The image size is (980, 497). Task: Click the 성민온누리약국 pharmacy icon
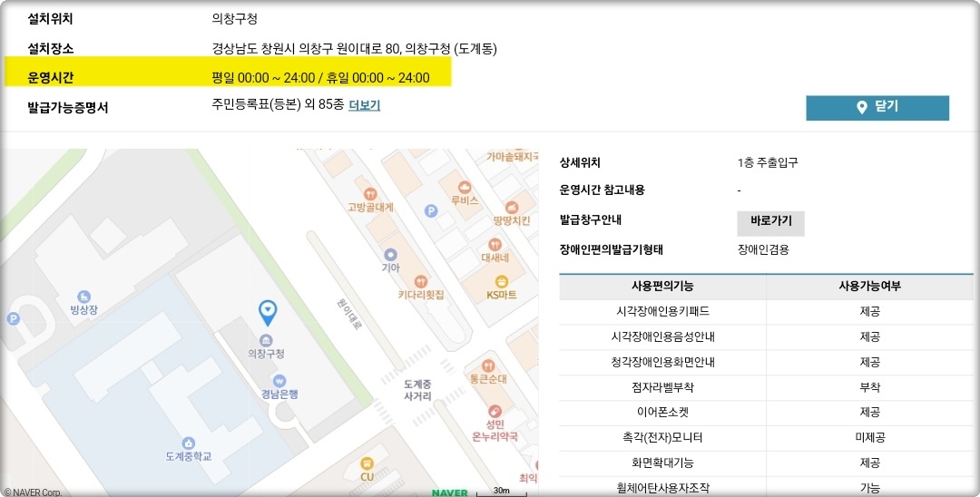click(495, 412)
